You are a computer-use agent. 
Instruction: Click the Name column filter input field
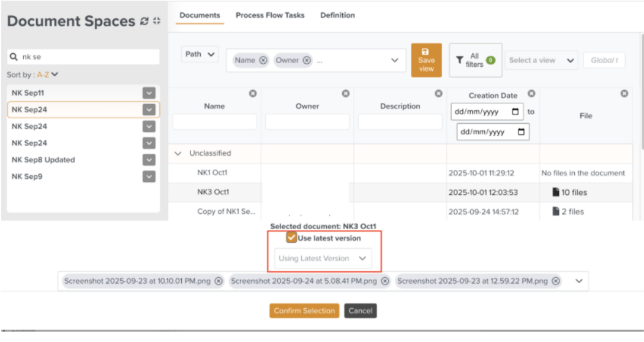click(214, 122)
